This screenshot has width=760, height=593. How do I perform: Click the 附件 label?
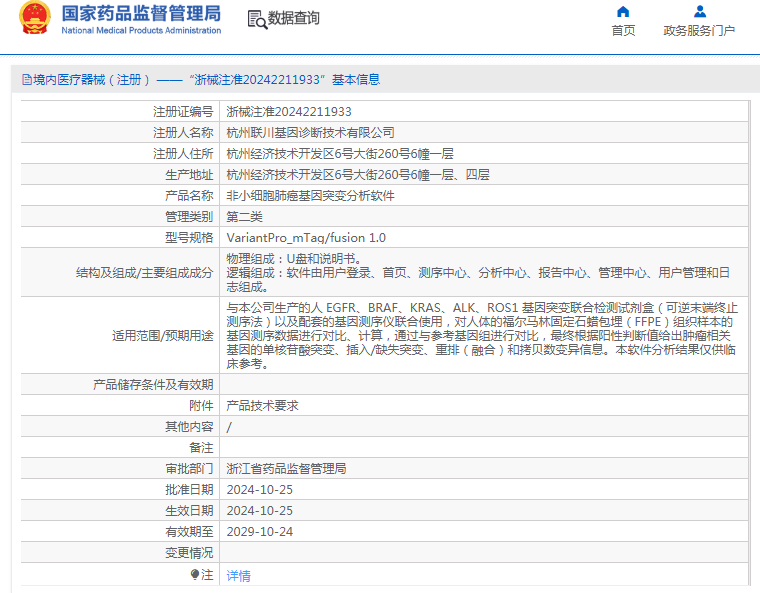[201, 406]
